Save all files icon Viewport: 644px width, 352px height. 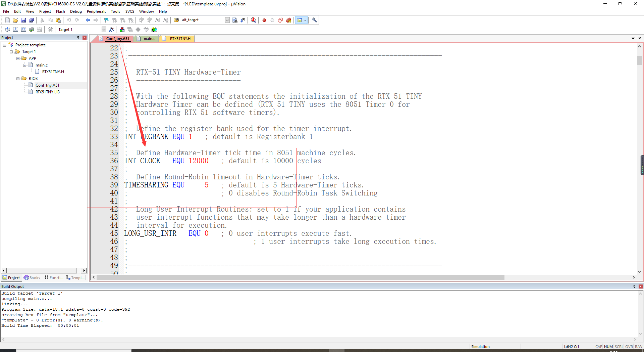click(x=32, y=20)
